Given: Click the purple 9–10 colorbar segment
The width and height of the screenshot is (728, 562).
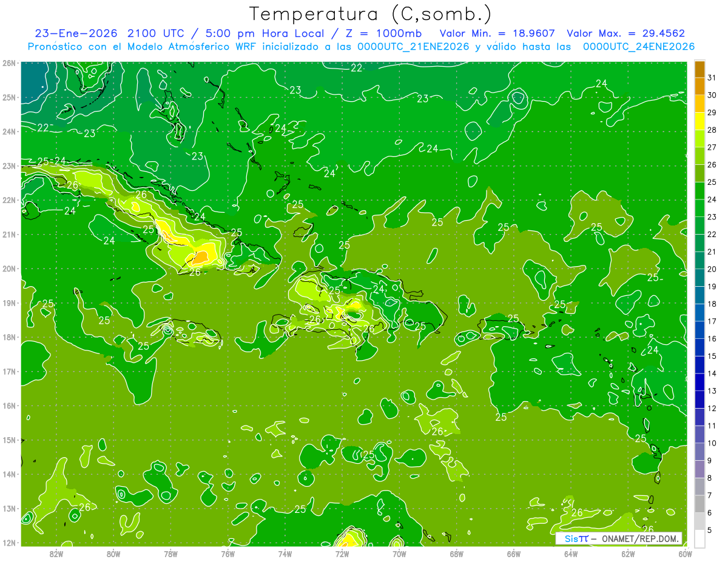Looking at the screenshot, I should click(699, 452).
